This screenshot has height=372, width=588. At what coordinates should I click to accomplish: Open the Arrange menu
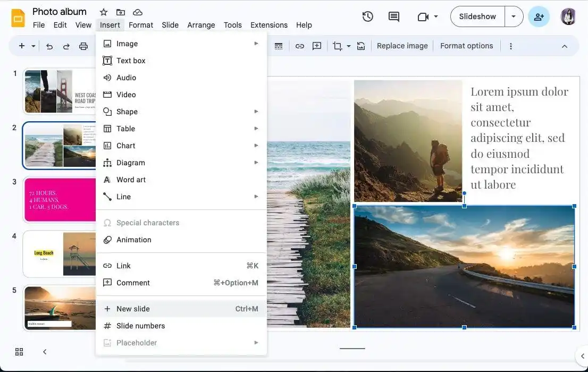click(201, 25)
